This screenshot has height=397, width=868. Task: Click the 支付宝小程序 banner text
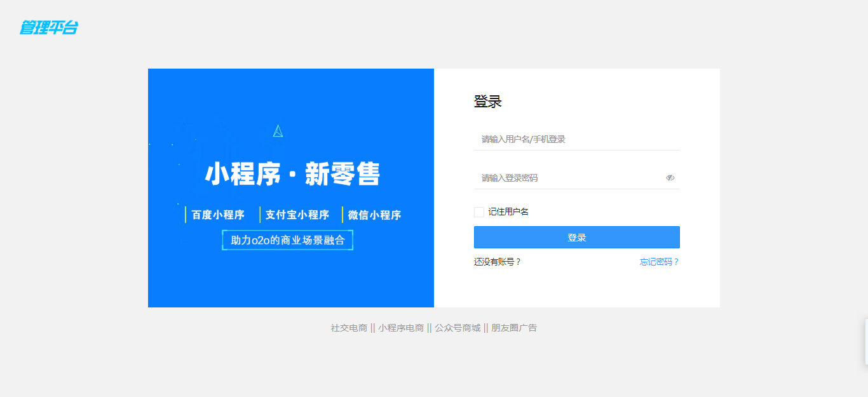(x=297, y=215)
